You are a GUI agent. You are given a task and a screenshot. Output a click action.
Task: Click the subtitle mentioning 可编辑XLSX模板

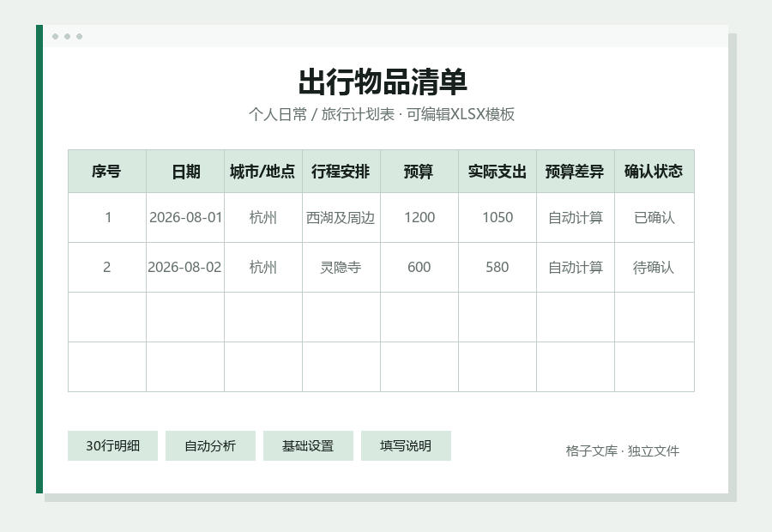(382, 114)
